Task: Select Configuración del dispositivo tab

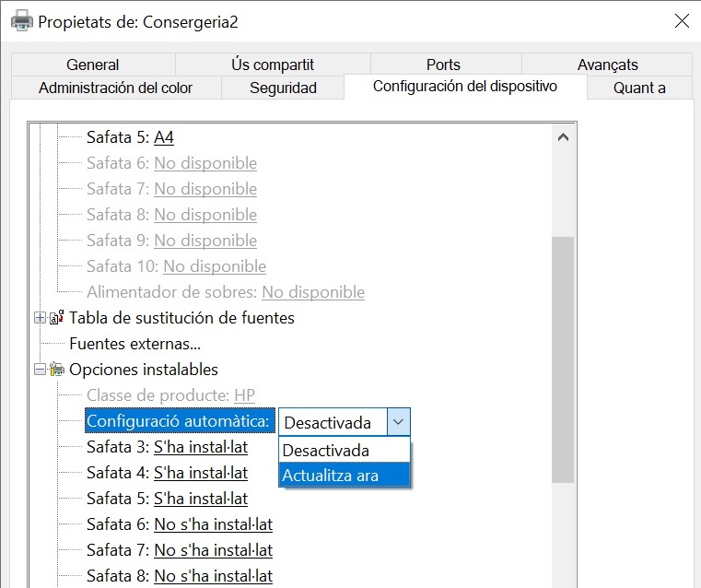Action: (x=465, y=87)
